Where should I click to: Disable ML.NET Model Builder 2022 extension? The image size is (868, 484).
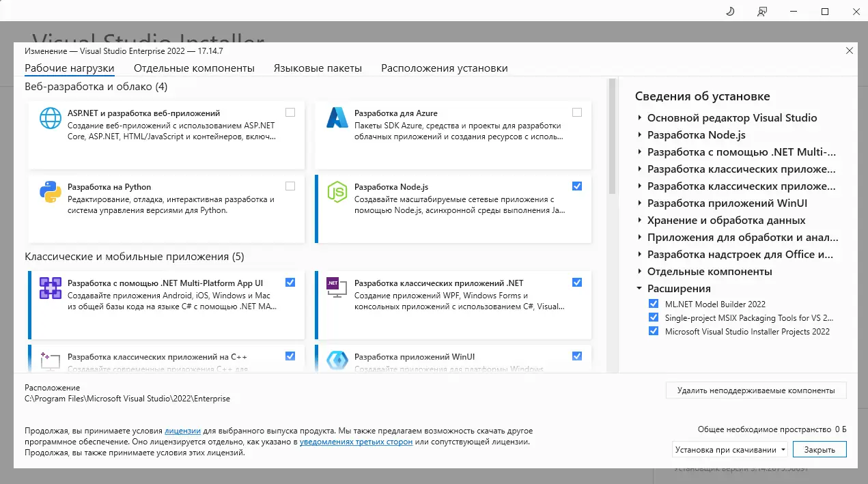tap(654, 303)
